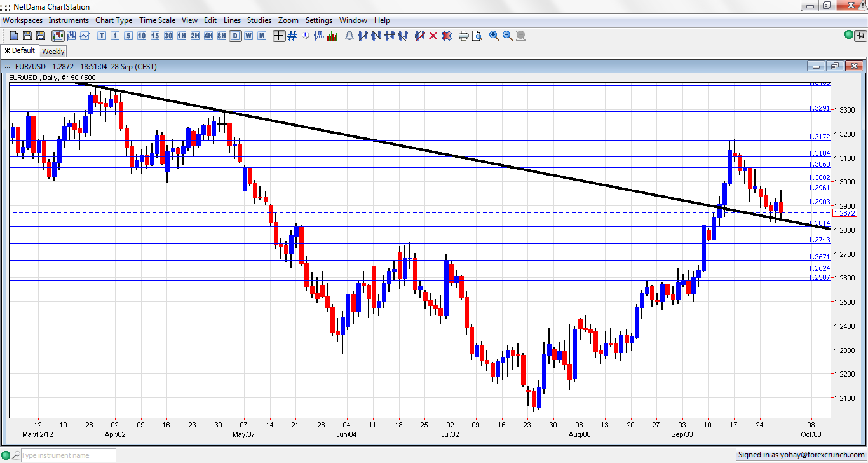This screenshot has height=463, width=868.
Task: Delete all drawings with blue-red X
Action: [x=446, y=36]
